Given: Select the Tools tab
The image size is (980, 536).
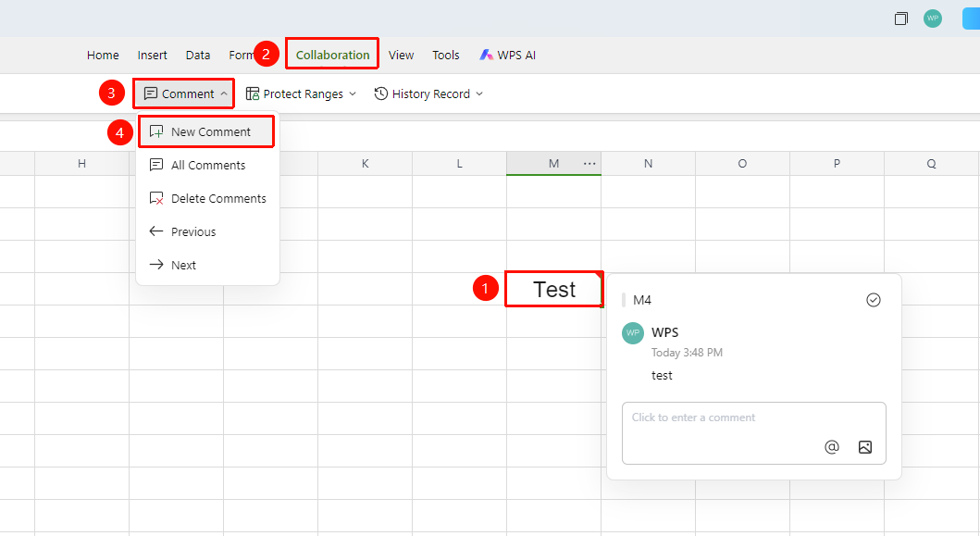Looking at the screenshot, I should 446,55.
